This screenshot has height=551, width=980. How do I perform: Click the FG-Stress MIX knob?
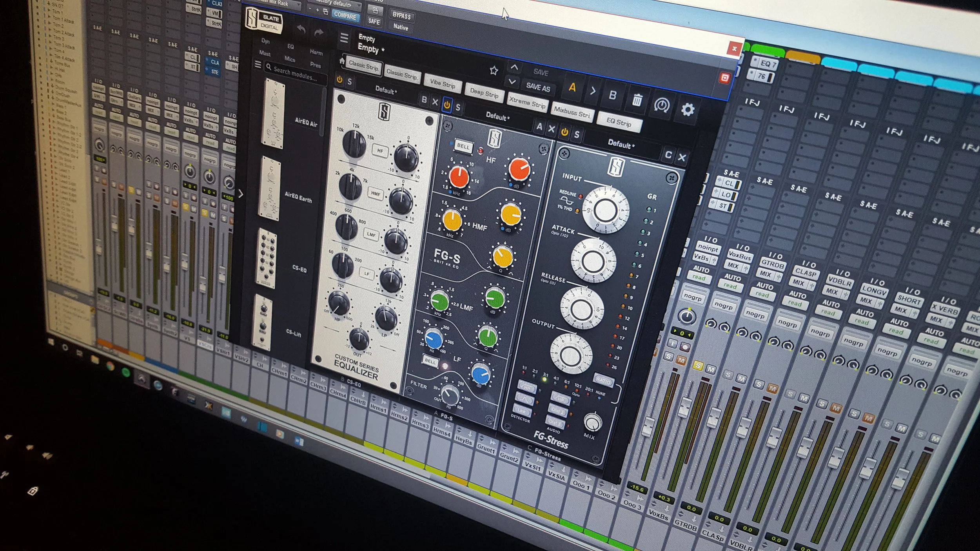click(x=592, y=422)
